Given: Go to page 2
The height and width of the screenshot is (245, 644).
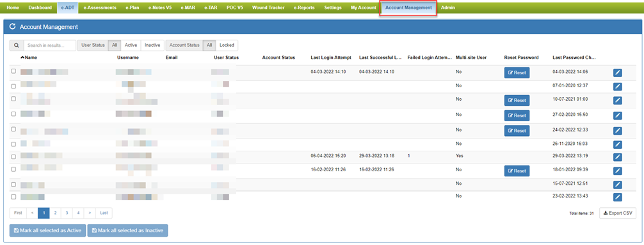Looking at the screenshot, I should coord(55,213).
